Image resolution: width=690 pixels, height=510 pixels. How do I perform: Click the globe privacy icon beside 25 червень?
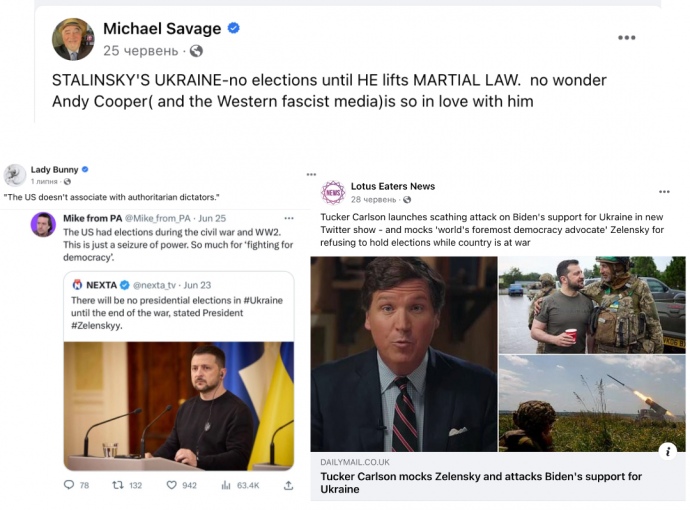[x=196, y=50]
